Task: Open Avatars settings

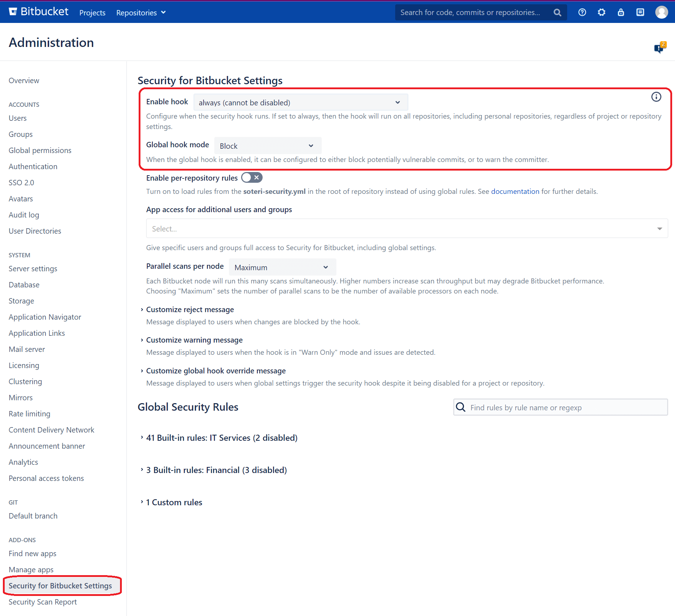Action: click(x=21, y=199)
